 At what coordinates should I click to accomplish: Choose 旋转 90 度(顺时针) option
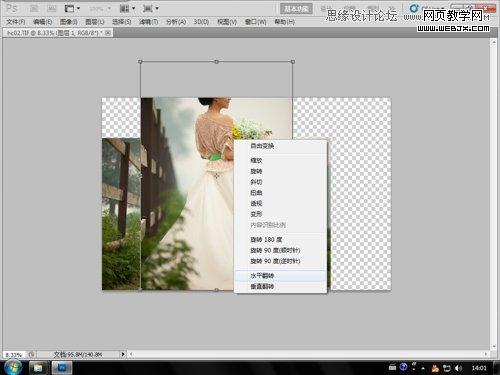tap(280, 250)
